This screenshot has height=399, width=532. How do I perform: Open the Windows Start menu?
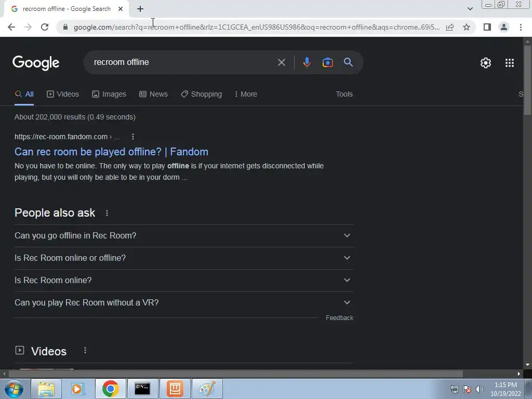click(x=14, y=389)
